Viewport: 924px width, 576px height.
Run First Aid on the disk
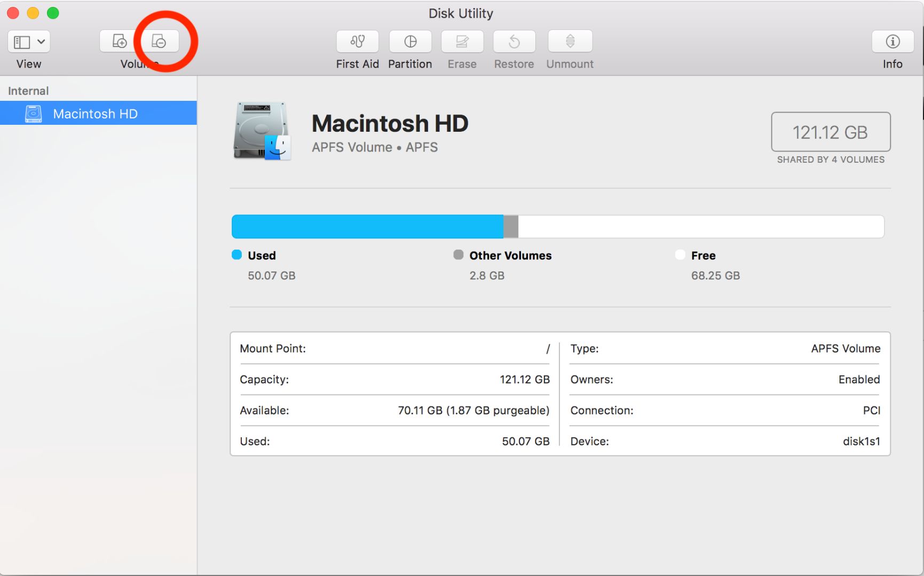357,42
